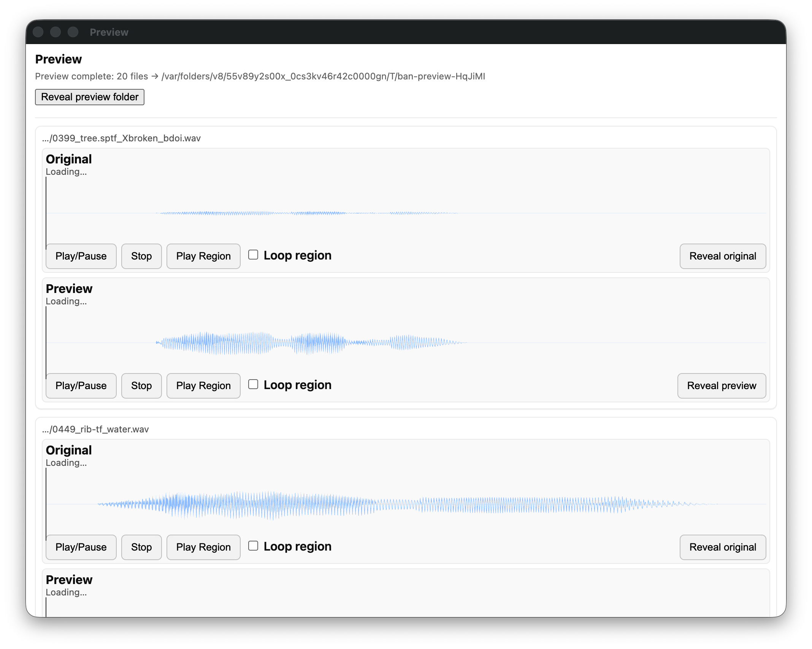Enable Loop region for 0449_rib-tf_water Original
812x649 pixels.
pyautogui.click(x=253, y=546)
